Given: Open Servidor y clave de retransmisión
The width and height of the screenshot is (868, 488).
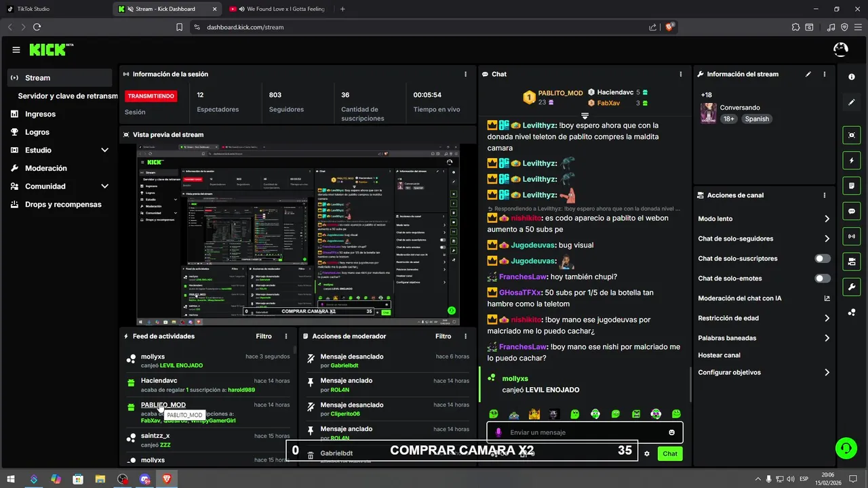Looking at the screenshot, I should click(x=67, y=96).
